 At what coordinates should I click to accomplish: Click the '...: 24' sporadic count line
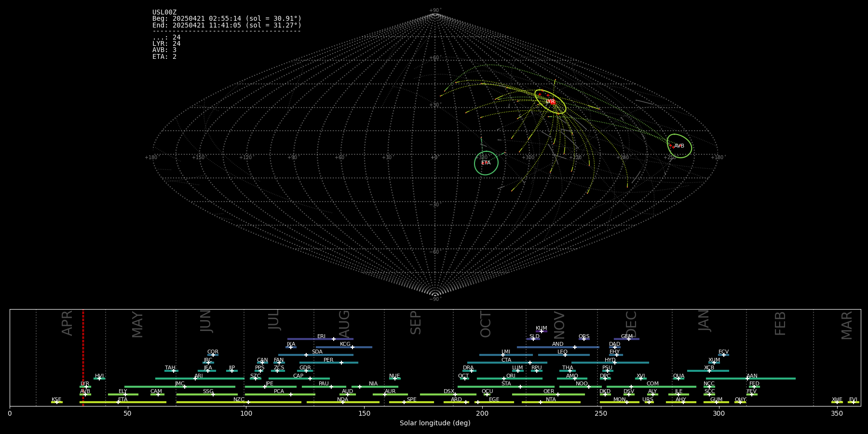coord(166,38)
